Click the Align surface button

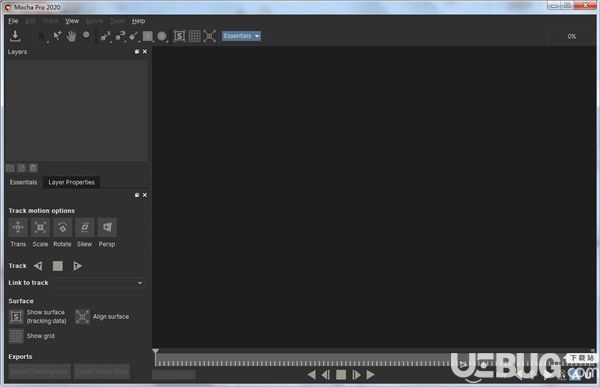pos(82,317)
